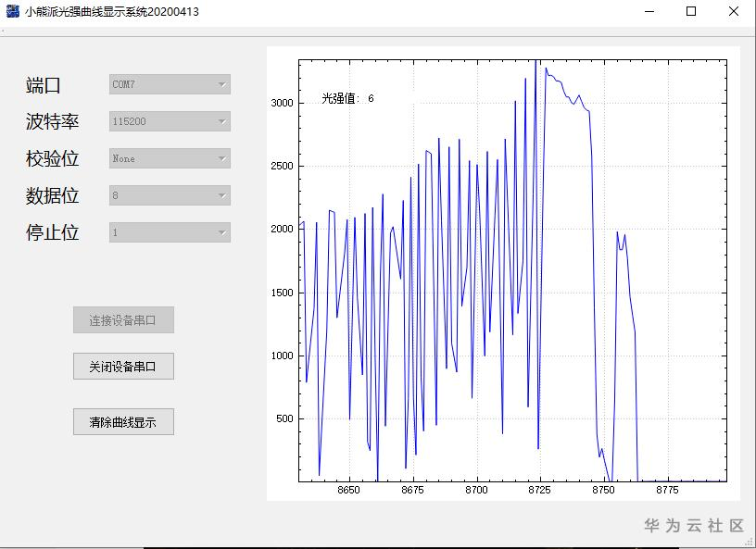
Task: Open the 端口 COM7 dropdown
Action: [170, 84]
